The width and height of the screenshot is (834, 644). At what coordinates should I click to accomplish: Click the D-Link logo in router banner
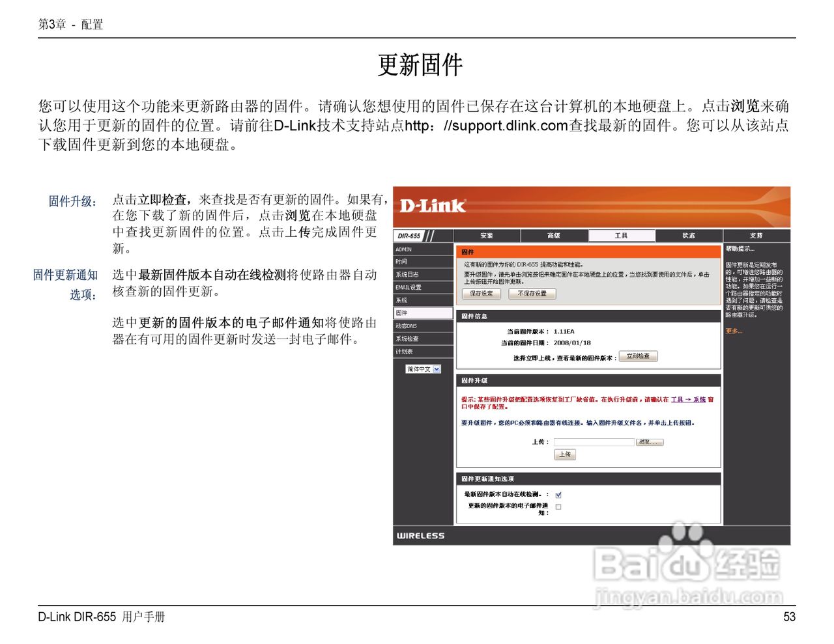432,206
